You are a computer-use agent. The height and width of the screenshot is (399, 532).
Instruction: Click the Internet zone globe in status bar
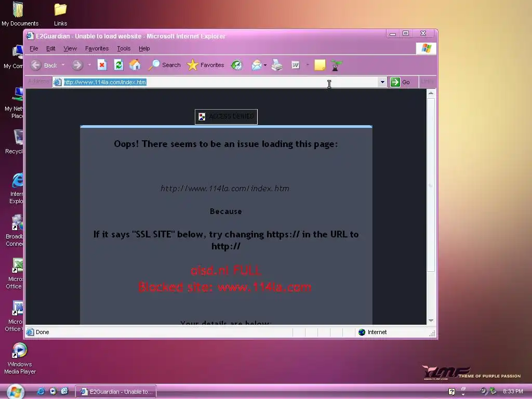(x=362, y=332)
